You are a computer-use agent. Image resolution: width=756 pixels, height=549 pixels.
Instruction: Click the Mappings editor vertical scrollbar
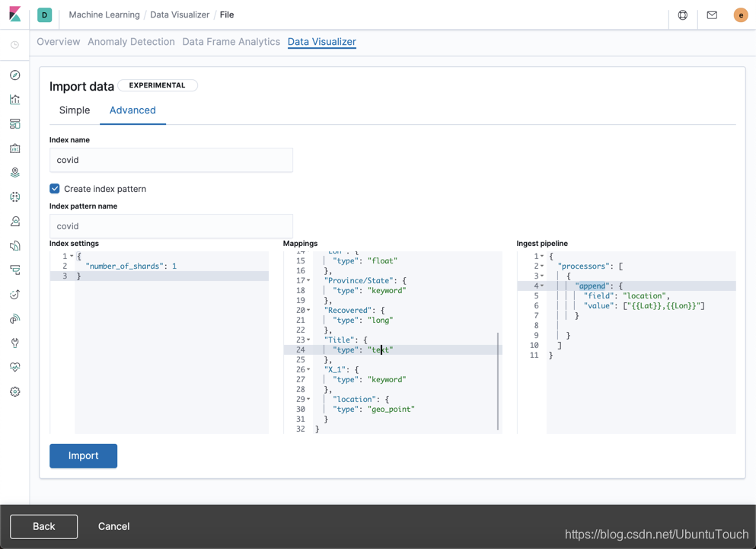(498, 381)
